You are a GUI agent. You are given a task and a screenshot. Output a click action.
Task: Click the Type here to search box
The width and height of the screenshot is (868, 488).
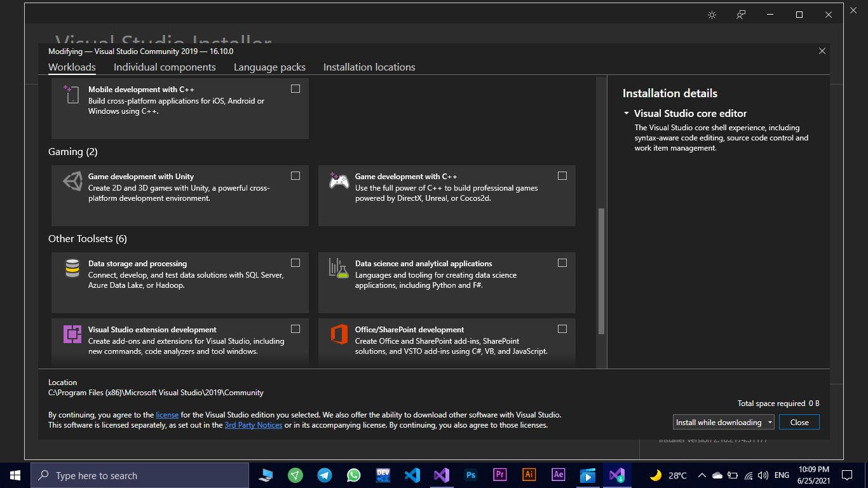140,475
